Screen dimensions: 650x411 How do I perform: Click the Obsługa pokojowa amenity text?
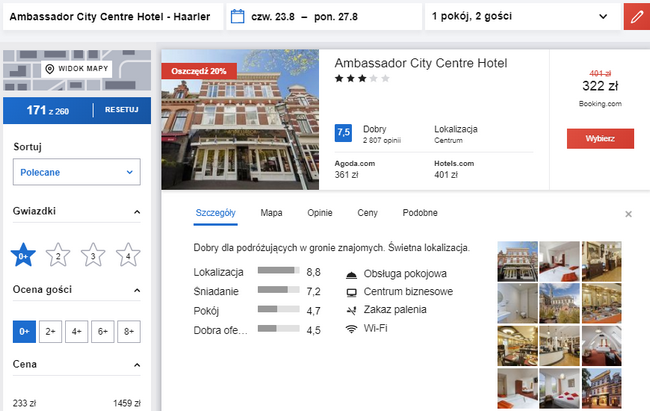click(x=405, y=274)
